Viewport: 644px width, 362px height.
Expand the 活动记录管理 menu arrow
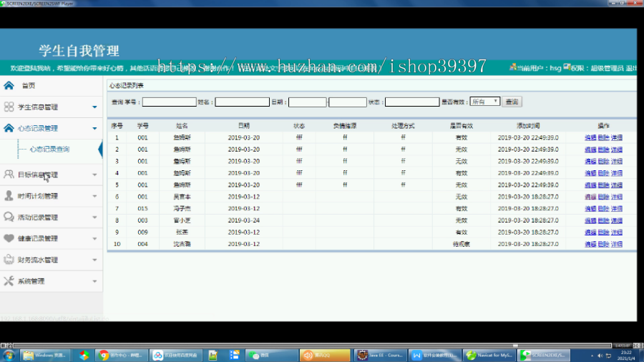click(x=94, y=217)
